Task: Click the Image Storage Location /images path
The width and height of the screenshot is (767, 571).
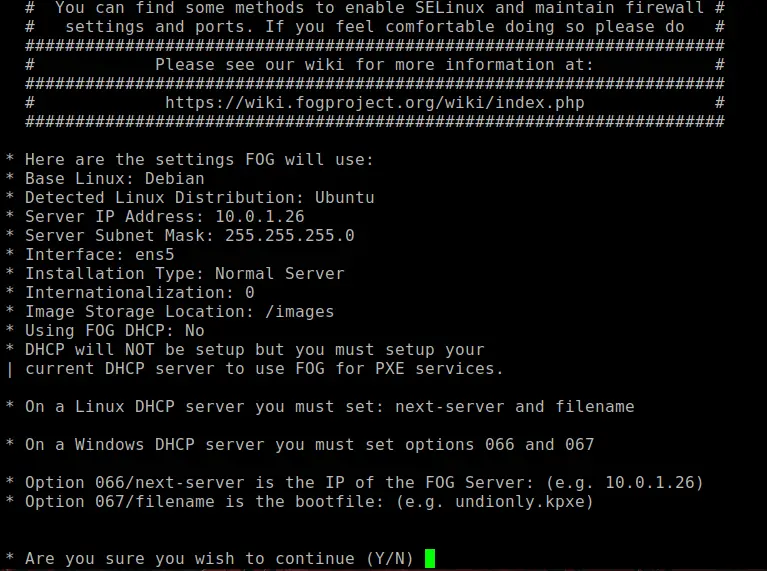Action: (299, 312)
